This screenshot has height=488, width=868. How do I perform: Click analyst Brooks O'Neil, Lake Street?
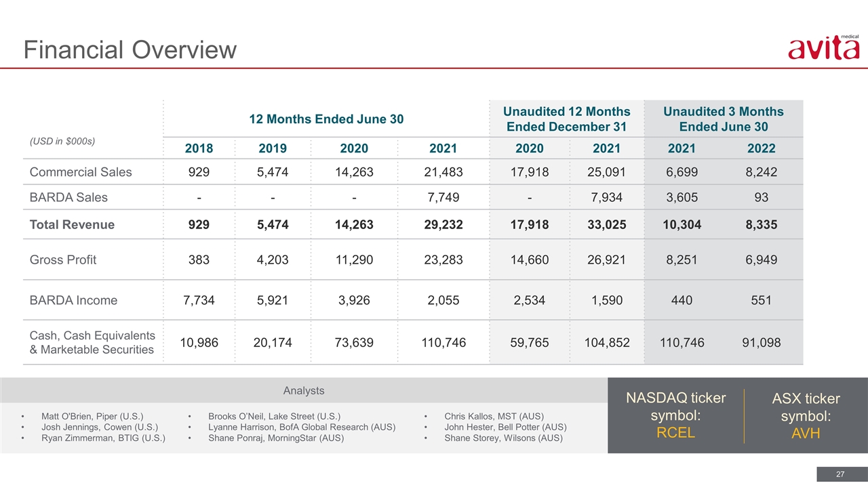tap(274, 416)
